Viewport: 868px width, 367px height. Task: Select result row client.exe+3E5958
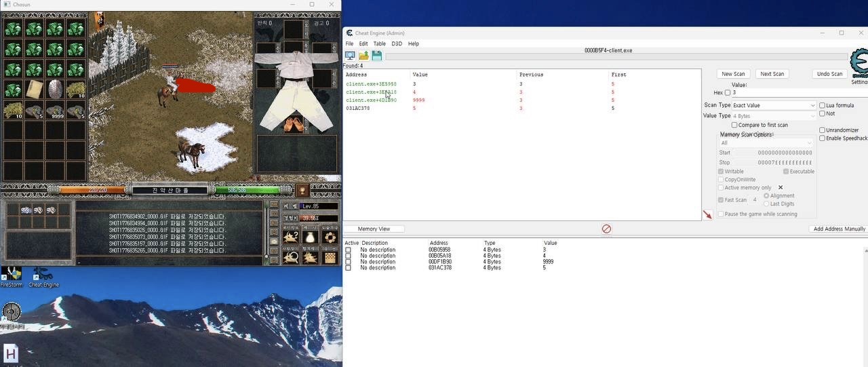pyautogui.click(x=522, y=84)
